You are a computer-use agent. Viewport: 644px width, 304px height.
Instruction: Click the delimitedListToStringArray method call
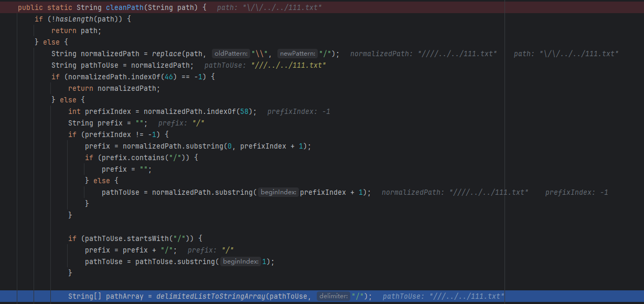tap(211, 297)
